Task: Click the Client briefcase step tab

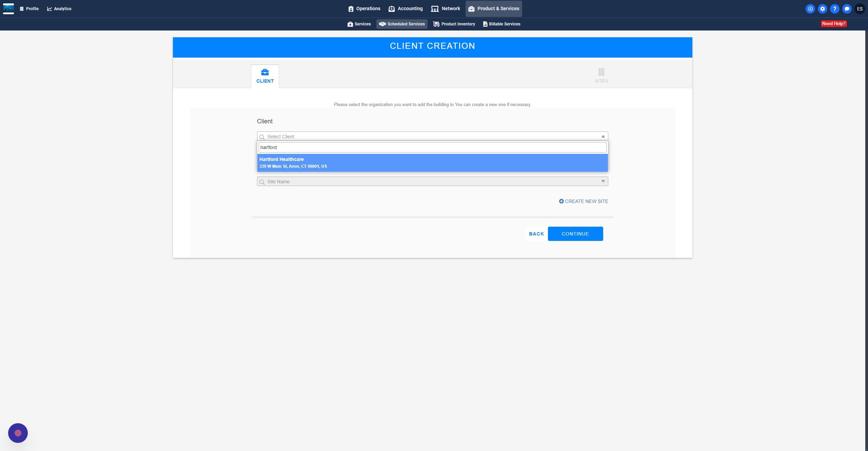Action: (x=265, y=76)
